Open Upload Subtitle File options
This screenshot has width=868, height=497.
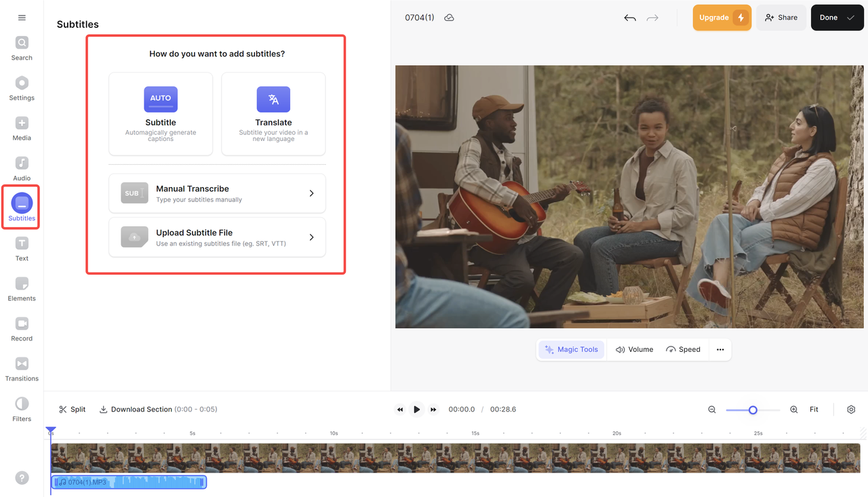coord(217,237)
